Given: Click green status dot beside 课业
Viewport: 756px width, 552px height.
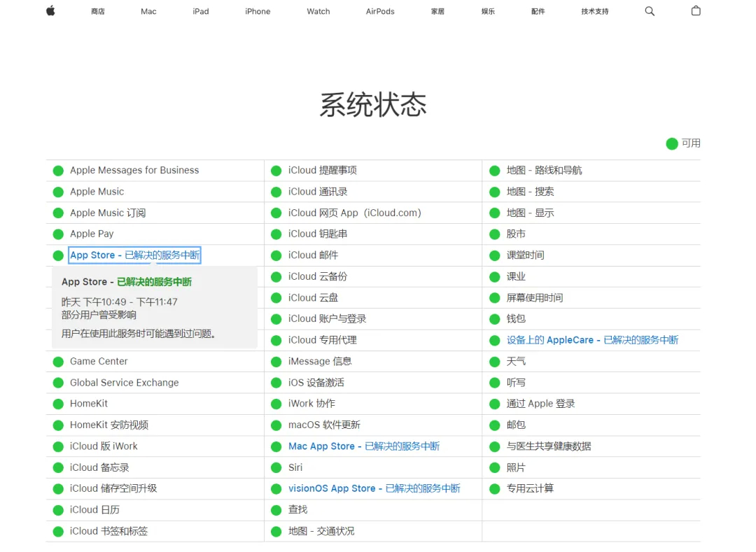Looking at the screenshot, I should point(495,277).
